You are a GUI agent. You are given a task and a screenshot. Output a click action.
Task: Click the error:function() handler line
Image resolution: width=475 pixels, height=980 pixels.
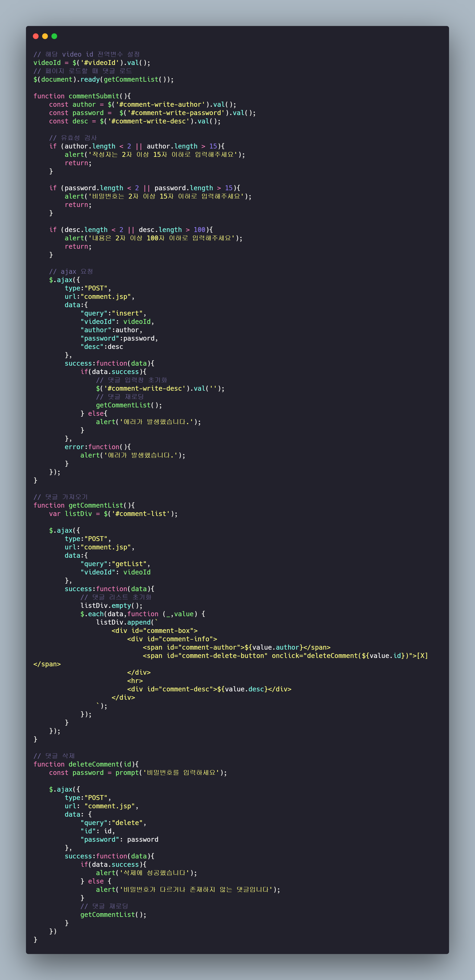pos(97,447)
